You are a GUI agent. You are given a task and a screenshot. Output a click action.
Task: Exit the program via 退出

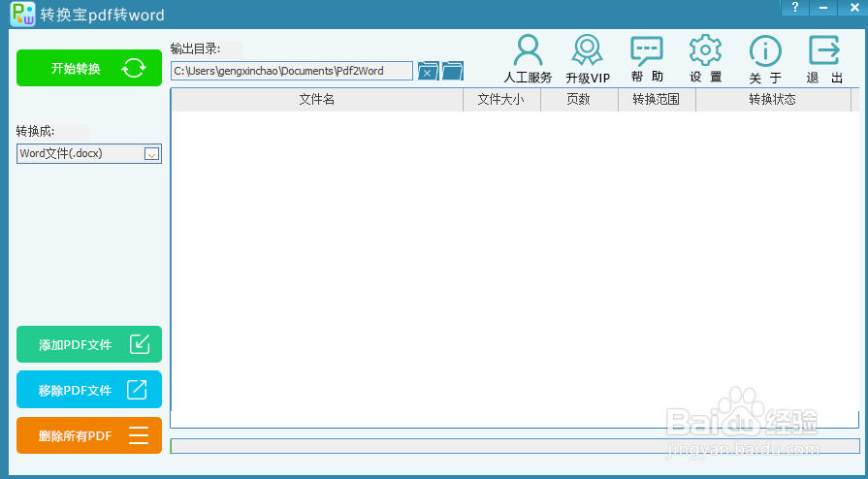tap(824, 59)
